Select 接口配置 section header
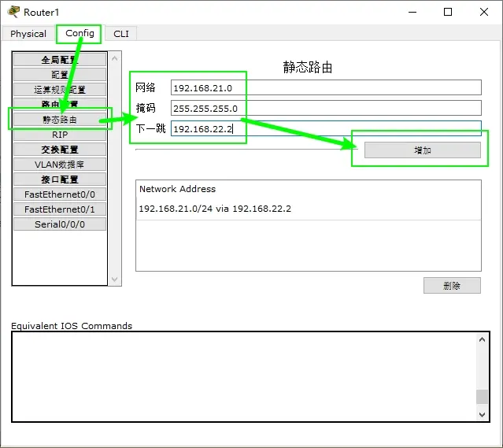This screenshot has height=448, width=503. (x=60, y=180)
